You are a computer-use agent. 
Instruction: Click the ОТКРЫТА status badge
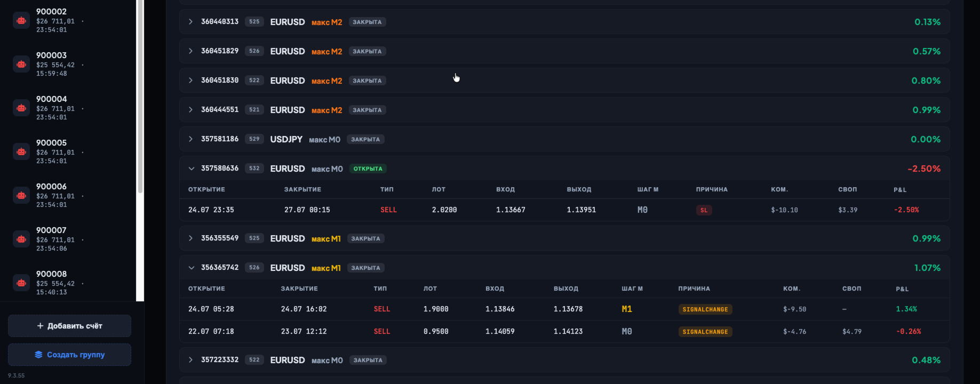pos(368,169)
